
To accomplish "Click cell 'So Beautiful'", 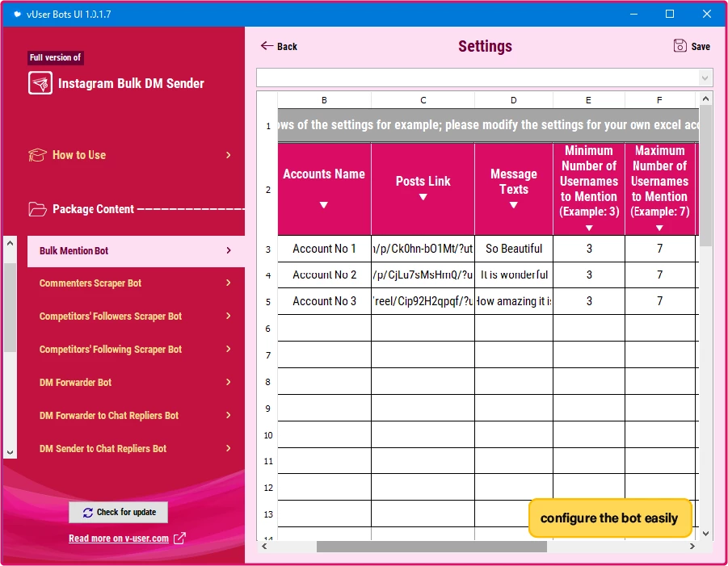I will click(514, 249).
